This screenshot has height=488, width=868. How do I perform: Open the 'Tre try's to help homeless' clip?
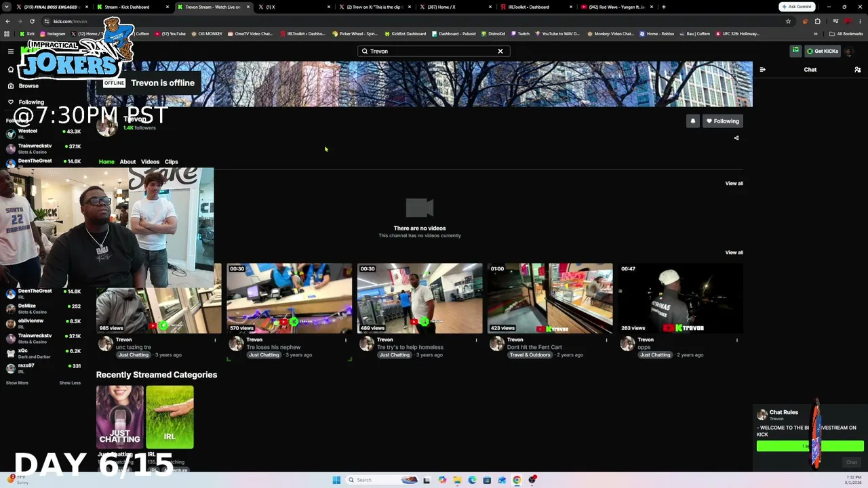420,298
